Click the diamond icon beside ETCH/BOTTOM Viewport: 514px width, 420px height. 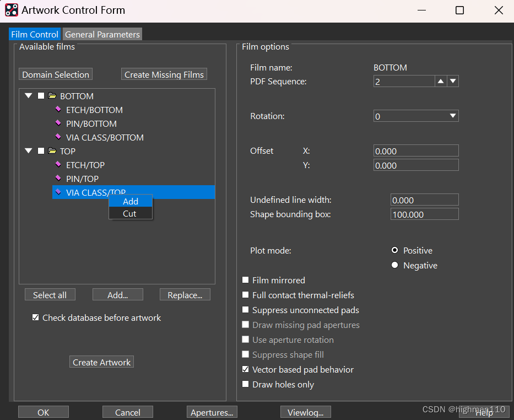pyautogui.click(x=58, y=110)
